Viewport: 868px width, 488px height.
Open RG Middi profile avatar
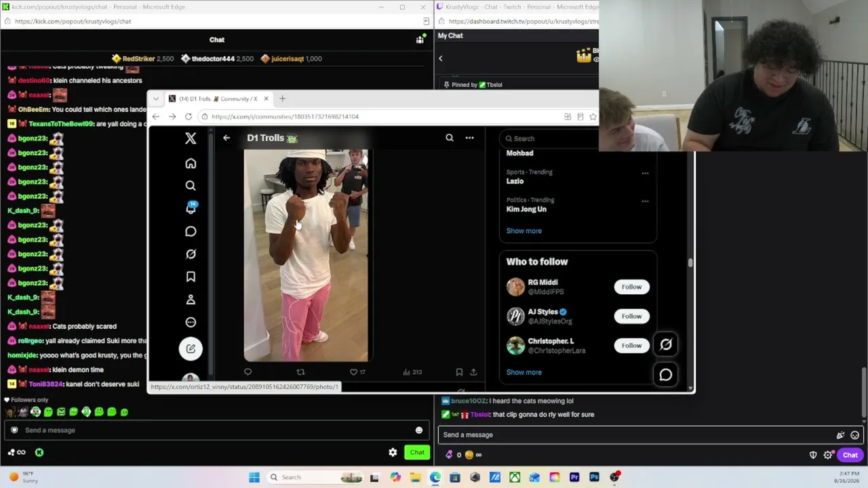(x=515, y=287)
